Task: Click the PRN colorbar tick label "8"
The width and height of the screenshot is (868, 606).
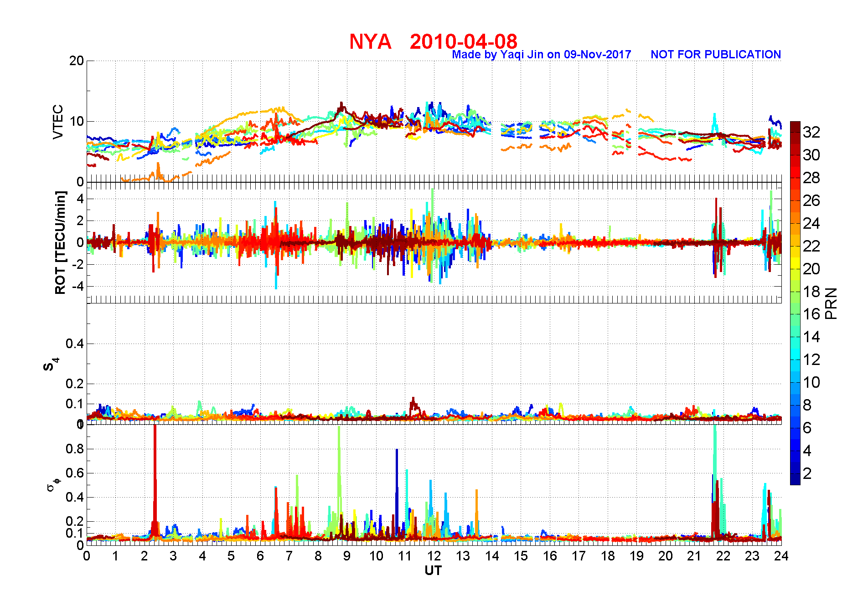Action: tap(807, 406)
